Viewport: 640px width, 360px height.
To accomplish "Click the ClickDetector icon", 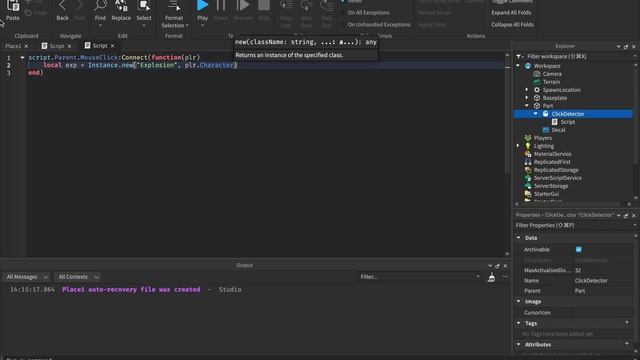I will tap(546, 114).
